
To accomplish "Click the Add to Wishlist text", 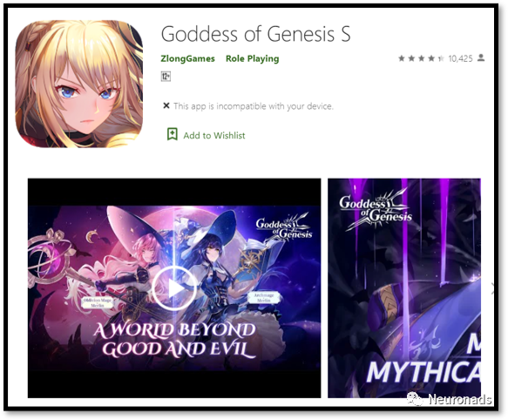I will [x=214, y=135].
